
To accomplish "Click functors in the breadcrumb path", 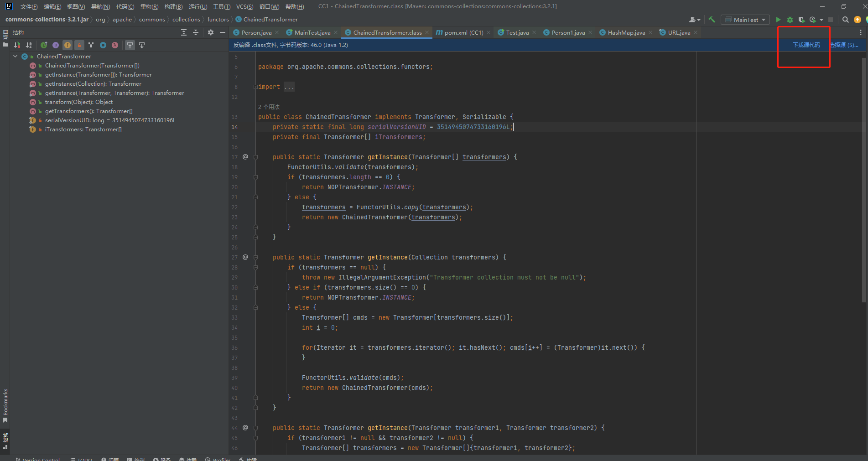I will tap(218, 20).
